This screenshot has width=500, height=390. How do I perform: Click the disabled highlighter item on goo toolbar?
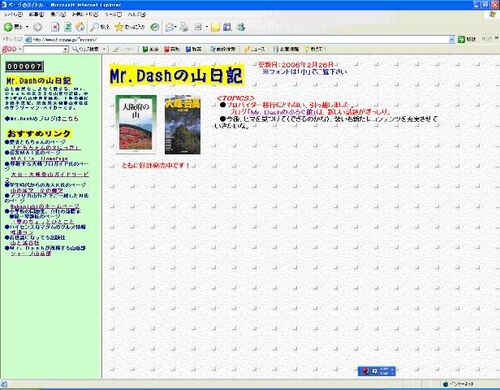(123, 49)
